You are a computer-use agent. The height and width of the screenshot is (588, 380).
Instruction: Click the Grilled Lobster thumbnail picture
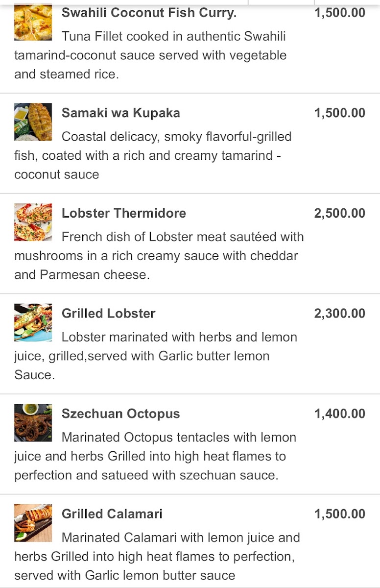(33, 322)
